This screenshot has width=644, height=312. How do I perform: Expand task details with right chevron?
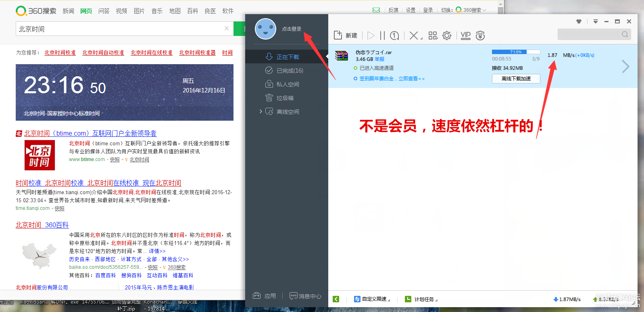[x=625, y=66]
